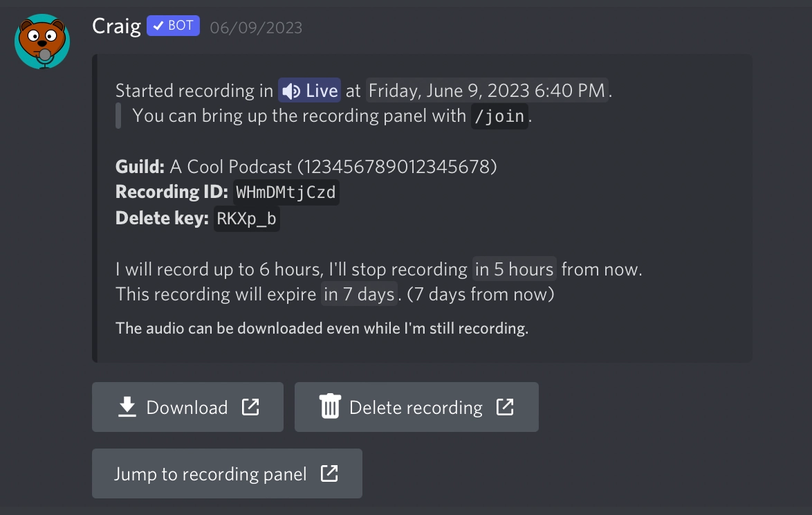This screenshot has height=515, width=812.
Task: Click the in 5 hours timestamp
Action: (513, 269)
